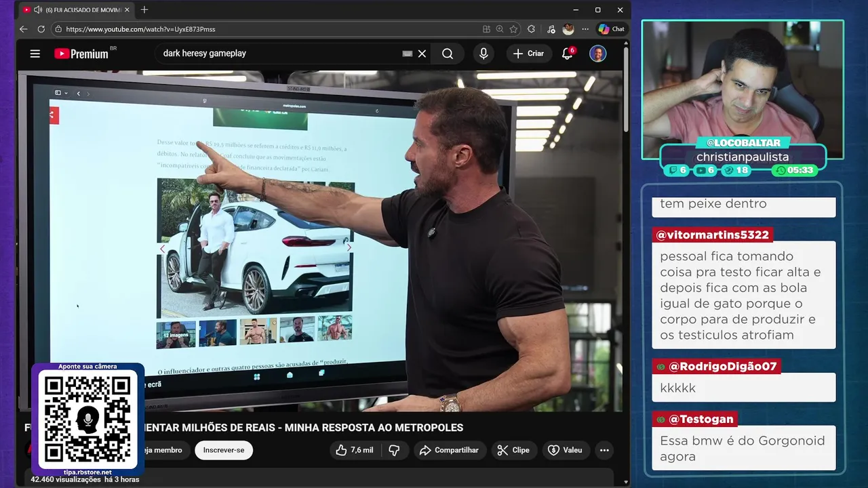Image resolution: width=868 pixels, height=488 pixels.
Task: Click the @LOCOBALTAR handle label
Action: click(x=743, y=143)
